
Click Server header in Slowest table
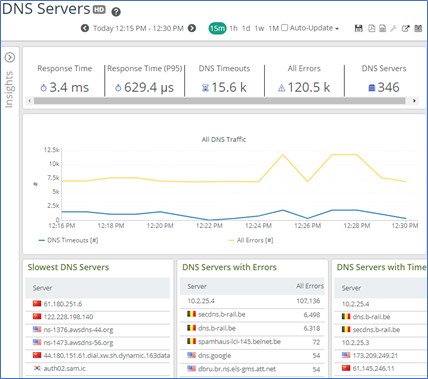pyautogui.click(x=42, y=288)
